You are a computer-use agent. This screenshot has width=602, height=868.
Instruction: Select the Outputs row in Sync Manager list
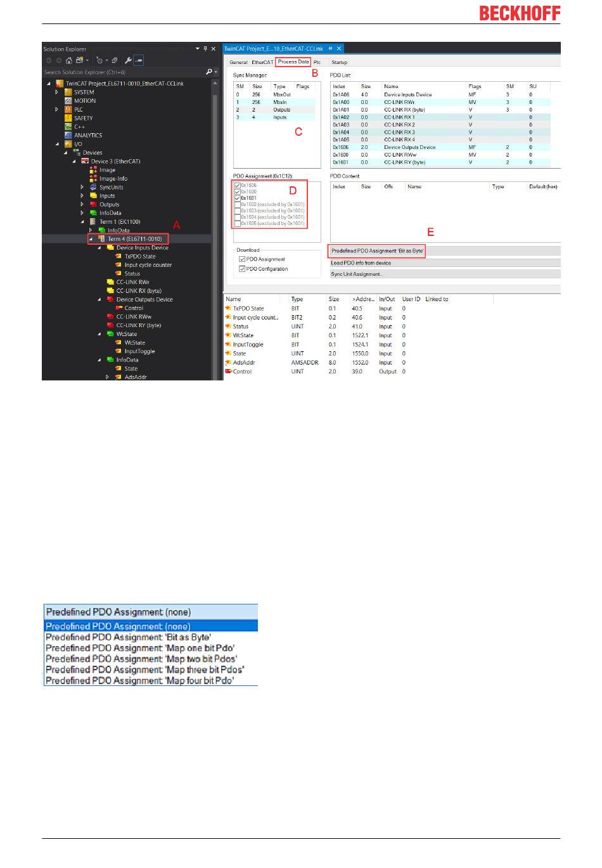274,110
